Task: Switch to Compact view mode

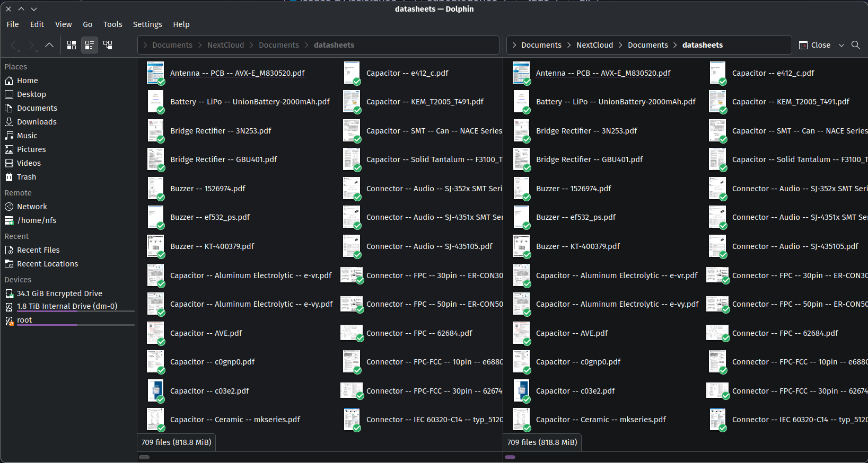Action: [x=90, y=45]
